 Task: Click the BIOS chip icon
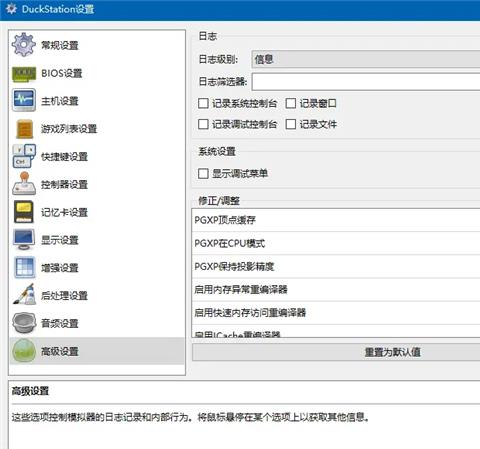24,73
